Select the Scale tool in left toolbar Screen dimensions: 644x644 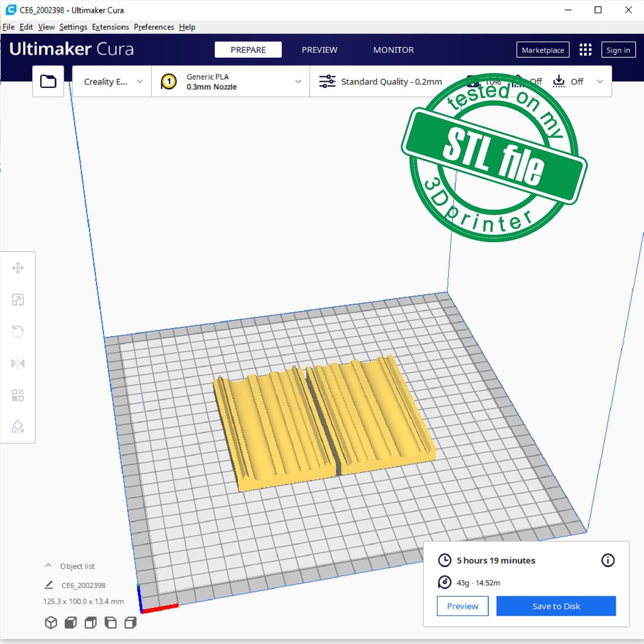point(18,300)
